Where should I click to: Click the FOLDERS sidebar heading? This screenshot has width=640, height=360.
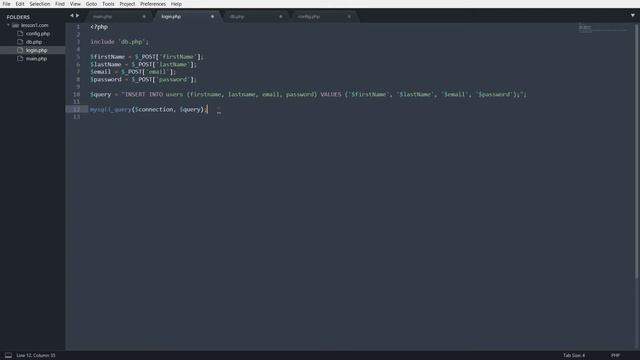[x=18, y=17]
